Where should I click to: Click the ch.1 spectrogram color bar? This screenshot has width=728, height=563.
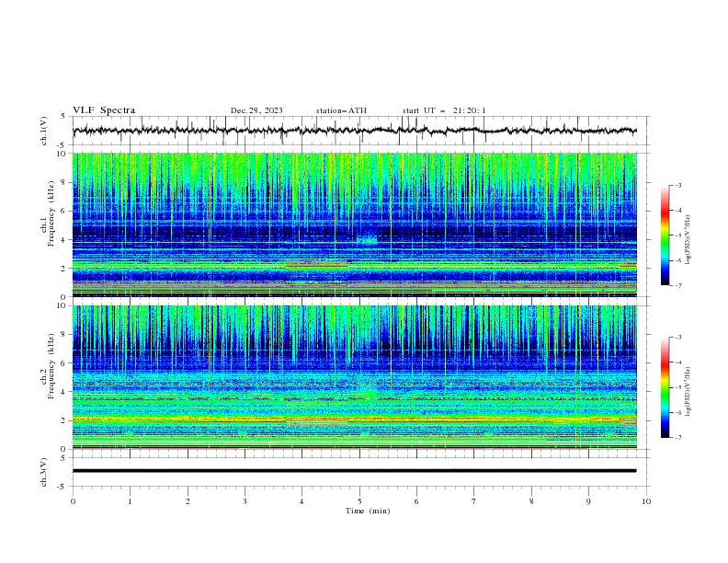665,236
